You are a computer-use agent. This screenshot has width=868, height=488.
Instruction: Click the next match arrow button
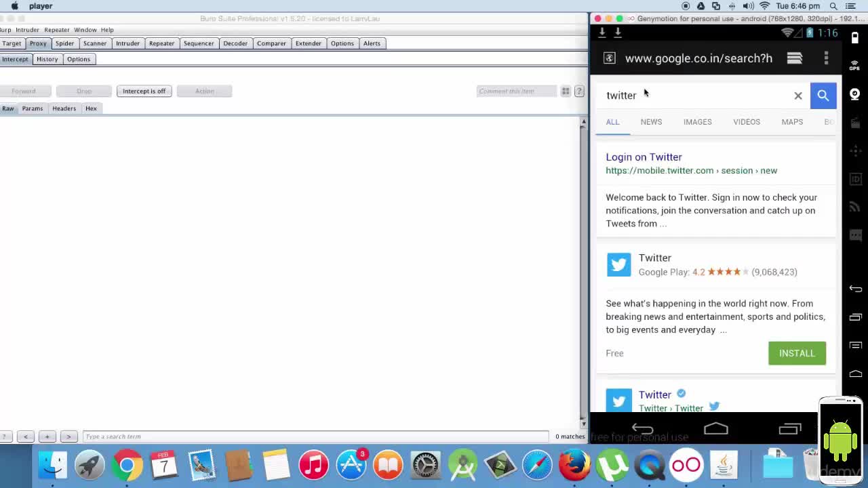coord(68,436)
